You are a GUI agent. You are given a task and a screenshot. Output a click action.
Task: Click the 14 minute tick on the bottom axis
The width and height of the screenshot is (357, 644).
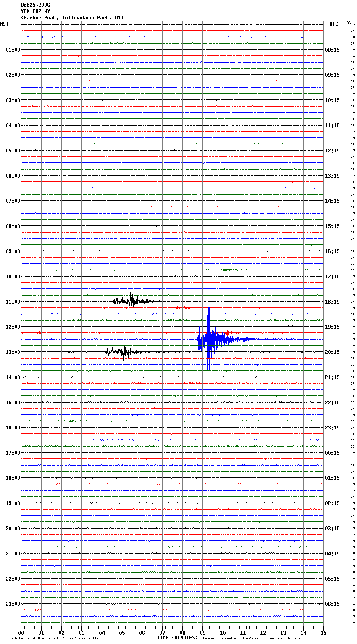click(303, 633)
